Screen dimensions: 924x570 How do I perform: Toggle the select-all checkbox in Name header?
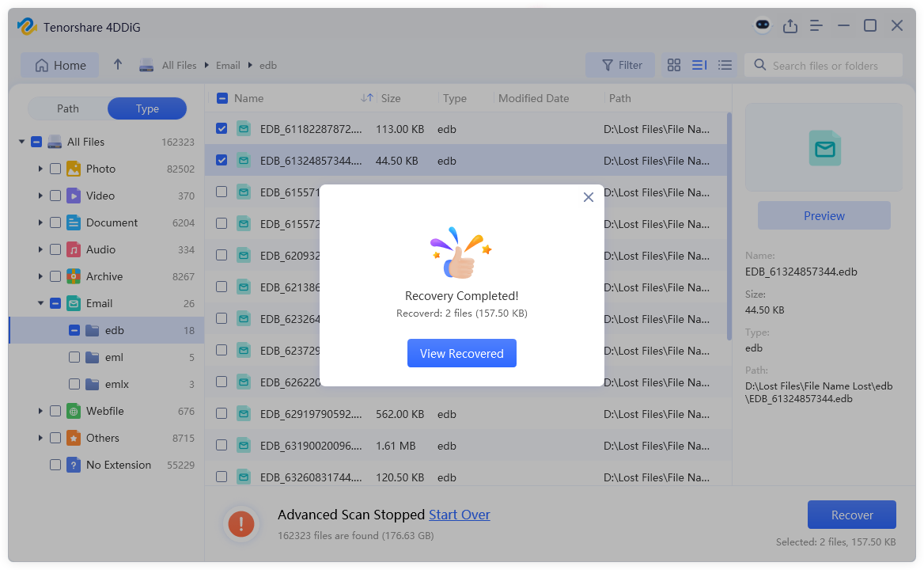click(x=222, y=98)
